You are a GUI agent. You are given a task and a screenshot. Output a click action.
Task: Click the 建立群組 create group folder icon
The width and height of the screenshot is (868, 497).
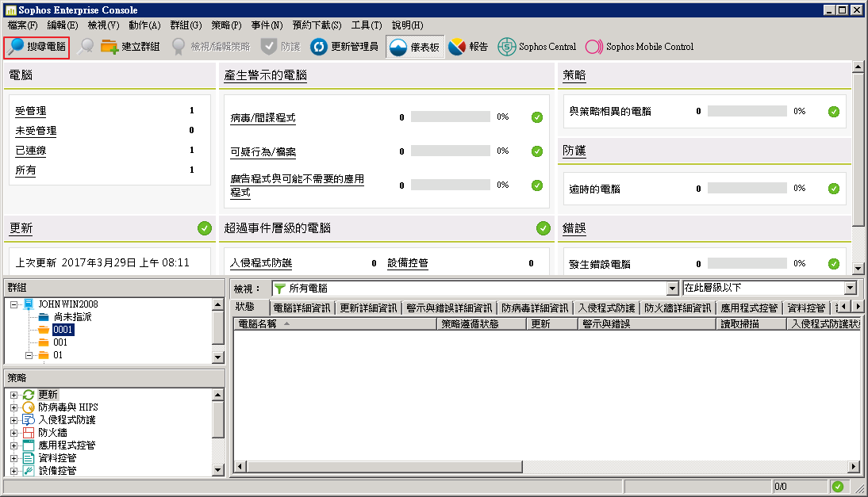[109, 47]
